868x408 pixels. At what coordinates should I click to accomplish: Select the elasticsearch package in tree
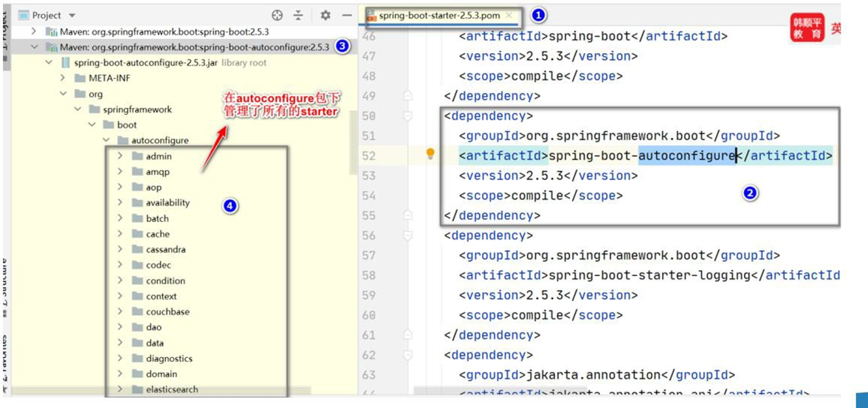pyautogui.click(x=171, y=390)
